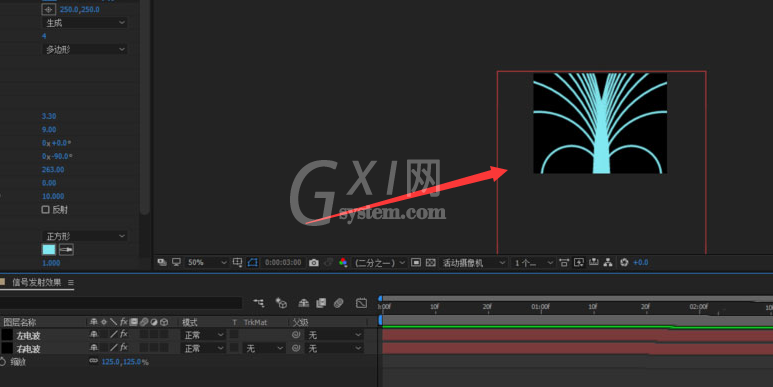Click the fast preview options icon
This screenshot has width=773, height=387.
point(579,262)
